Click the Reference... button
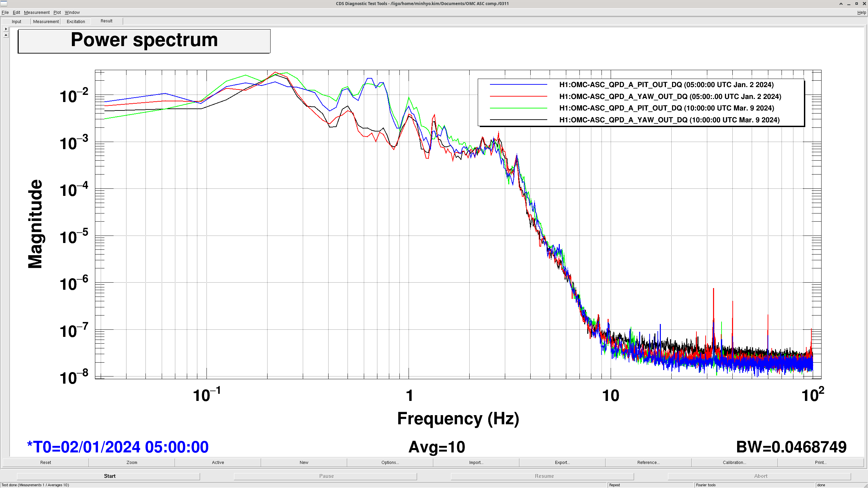The image size is (868, 488). (648, 463)
